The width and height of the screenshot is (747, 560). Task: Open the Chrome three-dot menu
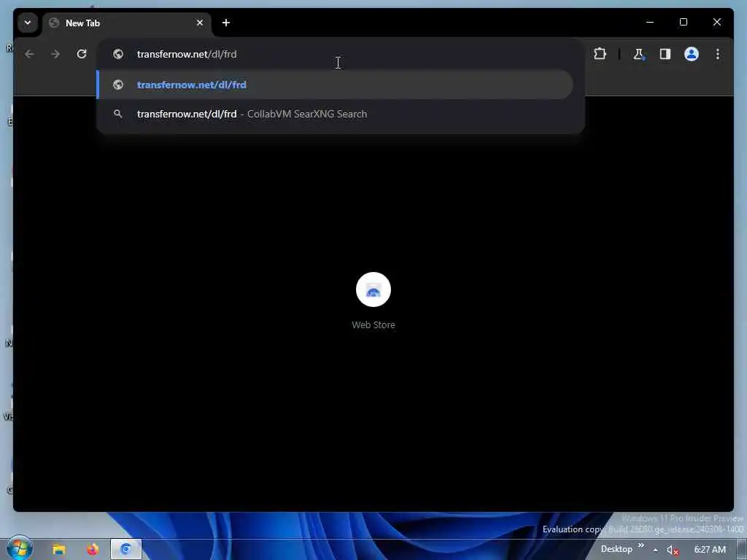pos(718,54)
